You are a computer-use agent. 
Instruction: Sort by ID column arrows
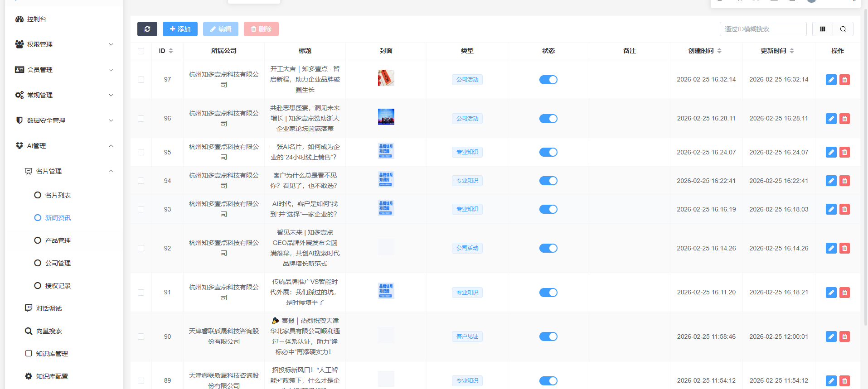[171, 51]
